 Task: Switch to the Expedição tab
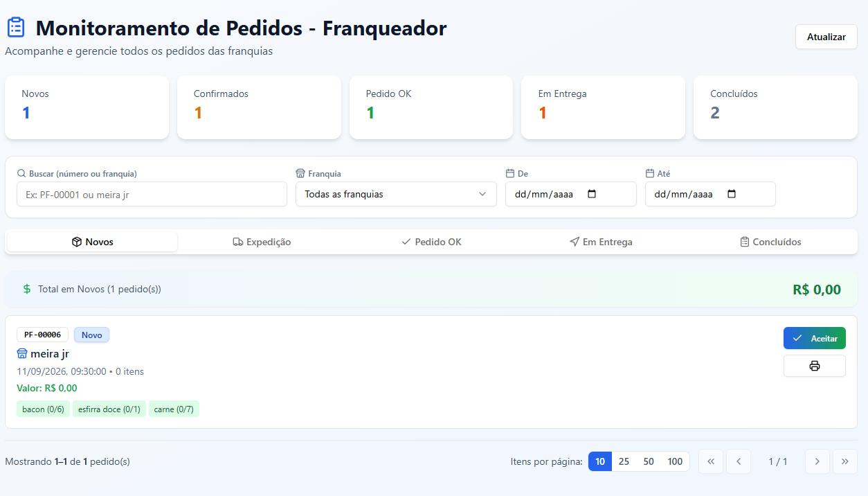pyautogui.click(x=262, y=242)
